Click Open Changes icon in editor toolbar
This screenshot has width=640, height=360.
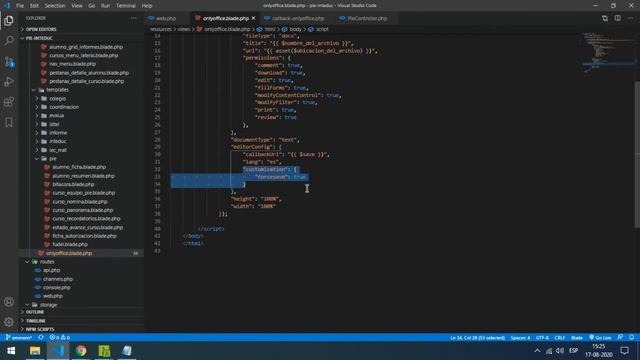click(605, 18)
